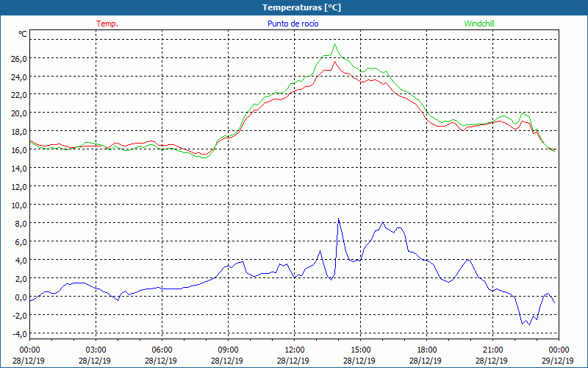Click the green Windchill peak near 14:00
This screenshot has width=588, height=368.
tap(334, 44)
